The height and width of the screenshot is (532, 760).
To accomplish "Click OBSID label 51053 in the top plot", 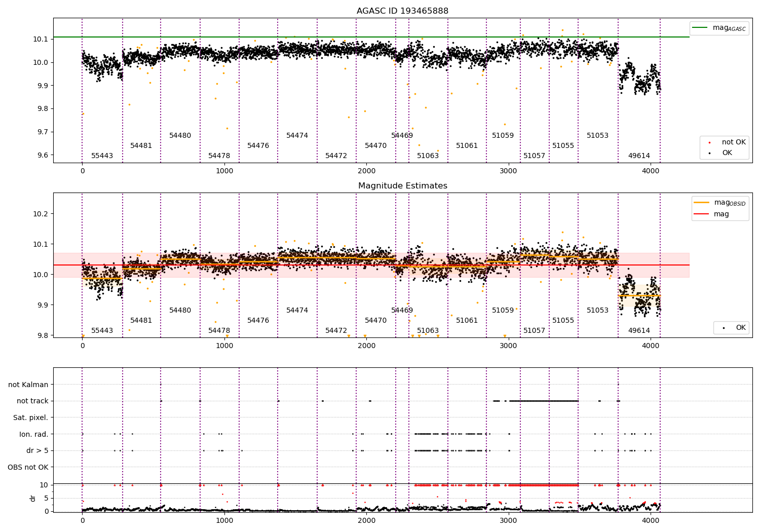I will click(598, 136).
